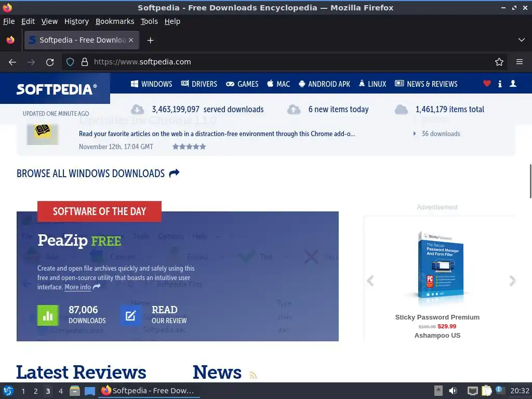Go to the Windows section
532x399 pixels.
pos(151,84)
